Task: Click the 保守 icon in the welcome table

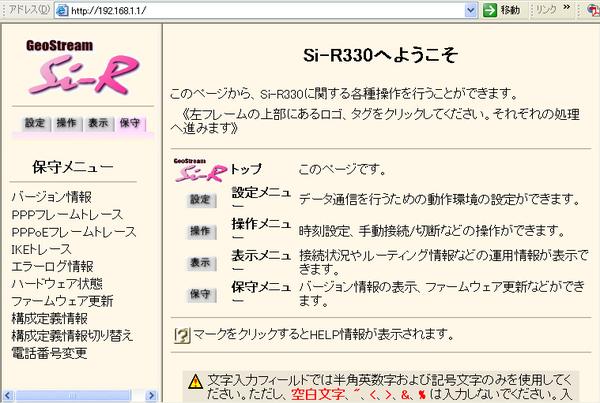Action: [x=201, y=295]
